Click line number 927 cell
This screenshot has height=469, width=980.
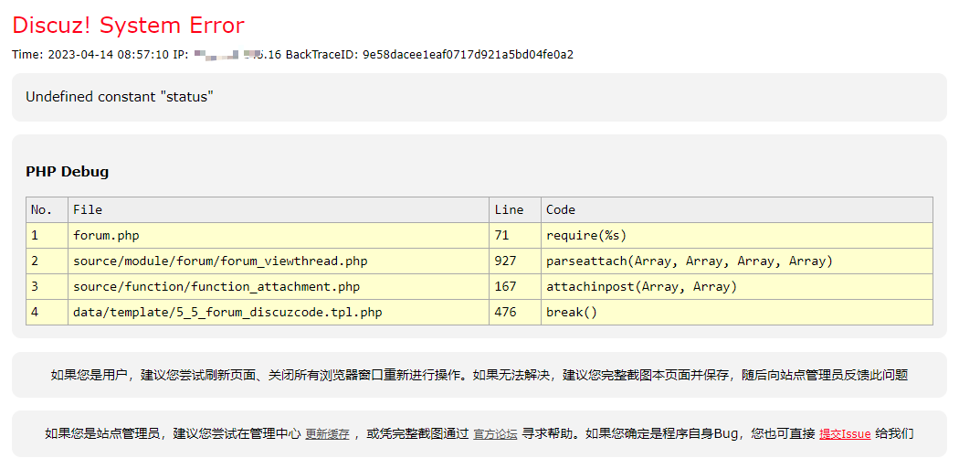tap(505, 261)
